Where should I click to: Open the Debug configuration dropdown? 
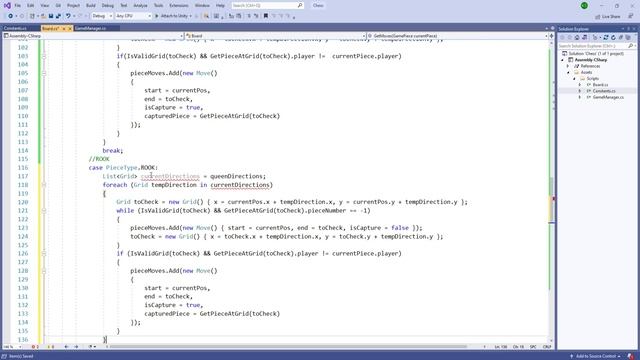pos(102,16)
